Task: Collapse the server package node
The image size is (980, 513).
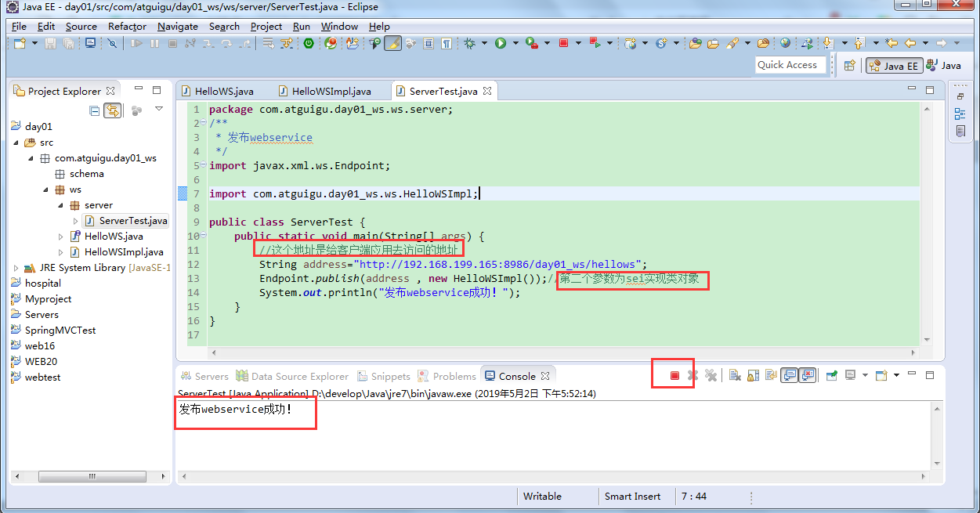Action: pos(61,205)
